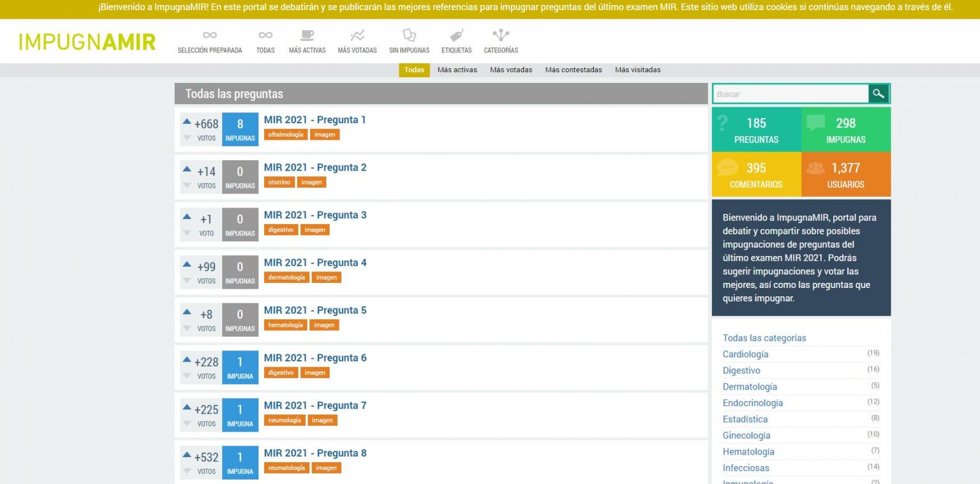Open MIR 2021 - Pregunta 1

point(315,119)
